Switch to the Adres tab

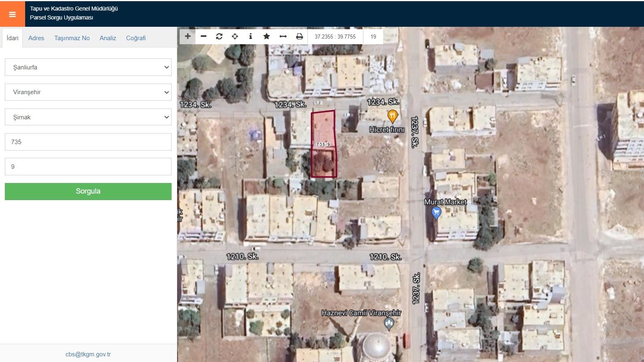(x=36, y=38)
